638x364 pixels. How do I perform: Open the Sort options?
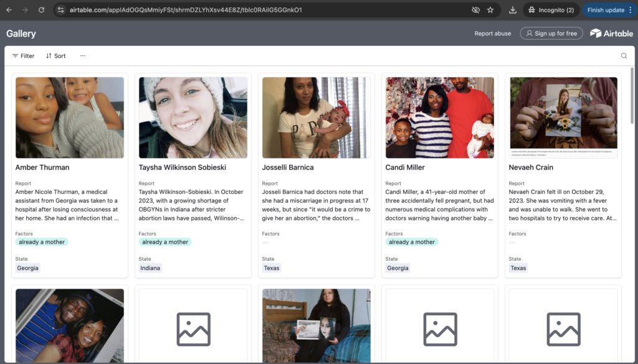pos(55,56)
